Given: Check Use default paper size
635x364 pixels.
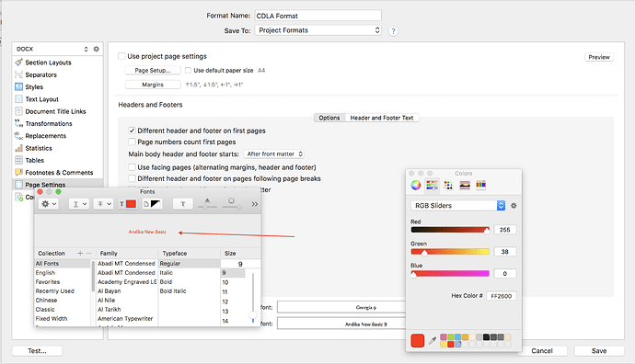Looking at the screenshot, I should (x=188, y=71).
